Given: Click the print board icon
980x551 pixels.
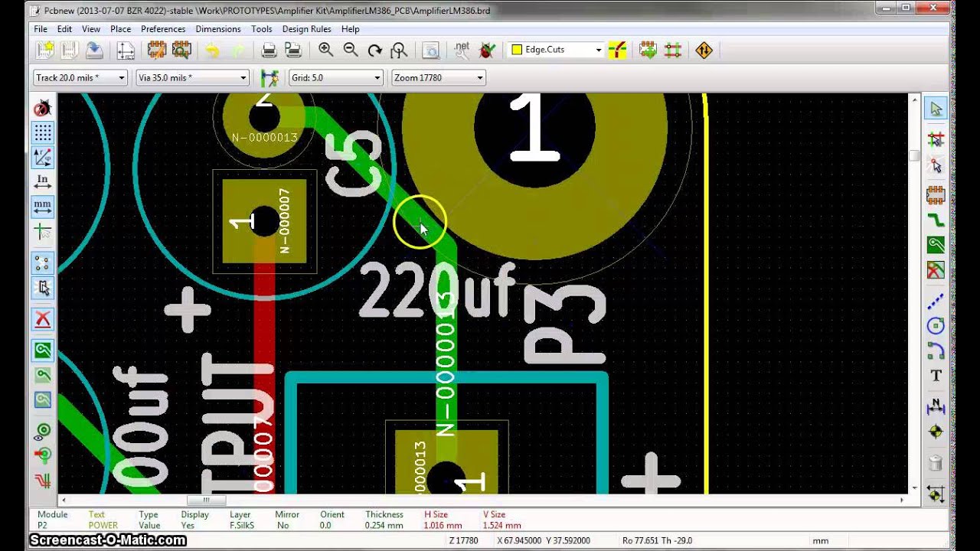Looking at the screenshot, I should 269,51.
